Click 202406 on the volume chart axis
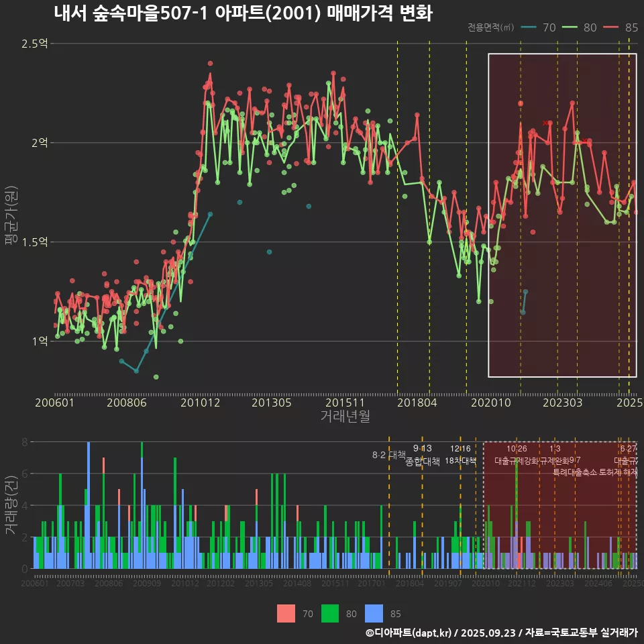The width and height of the screenshot is (644, 644). click(x=598, y=583)
